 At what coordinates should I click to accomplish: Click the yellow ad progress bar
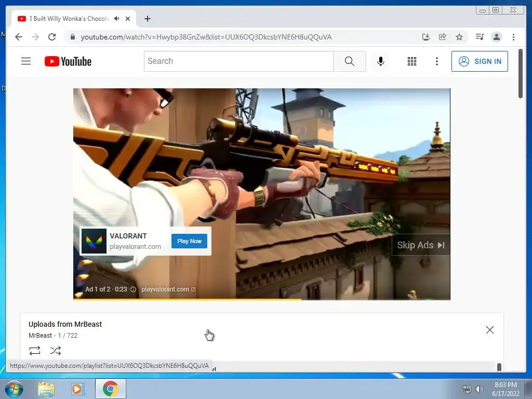click(x=187, y=299)
